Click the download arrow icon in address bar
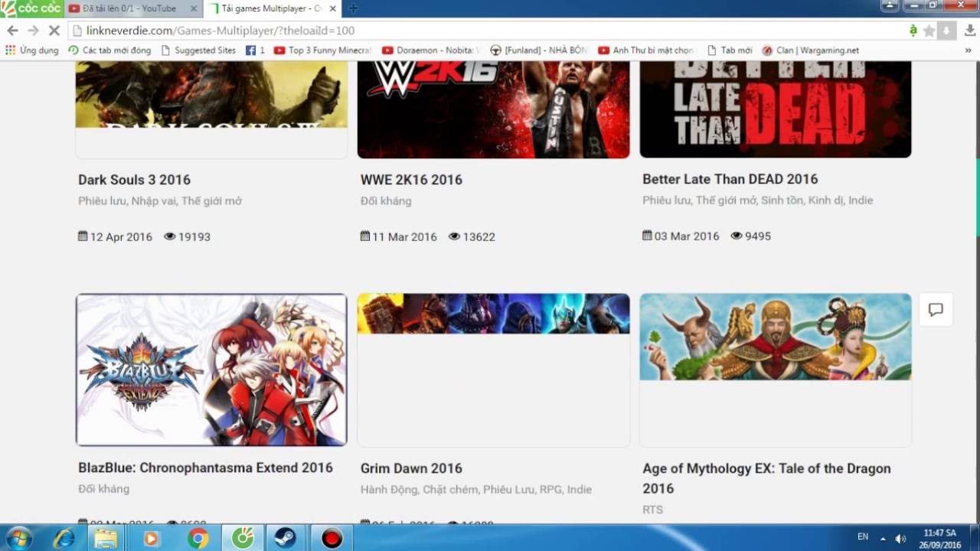This screenshot has height=551, width=980. click(947, 31)
